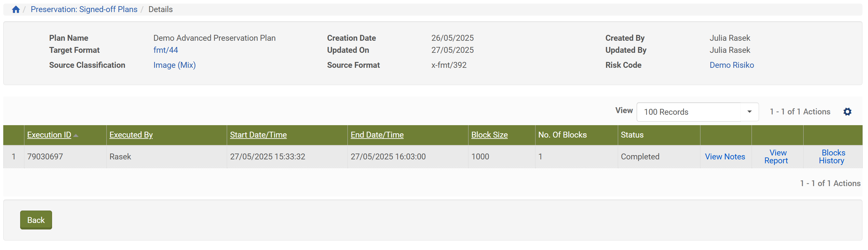This screenshot has height=250, width=868.
Task: Sort table by Execution ID column
Action: pyautogui.click(x=49, y=135)
